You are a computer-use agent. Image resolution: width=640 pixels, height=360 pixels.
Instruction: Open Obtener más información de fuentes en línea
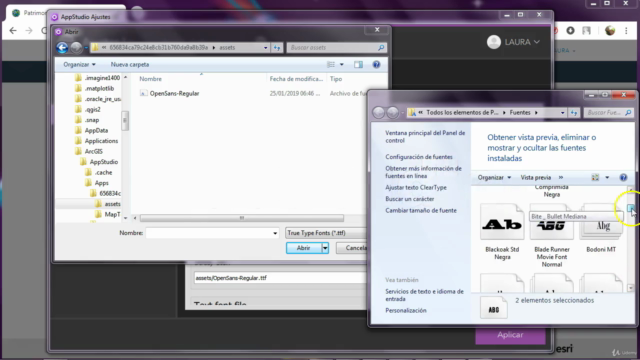(x=423, y=172)
